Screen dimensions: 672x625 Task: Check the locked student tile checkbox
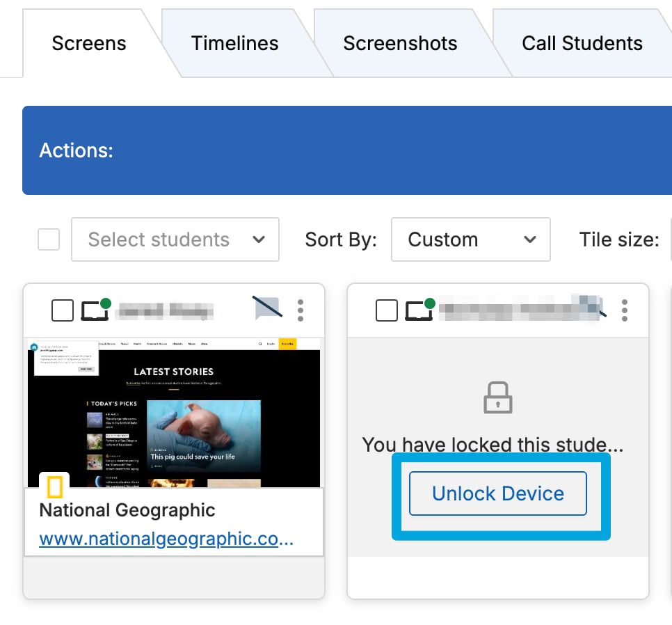click(x=387, y=310)
